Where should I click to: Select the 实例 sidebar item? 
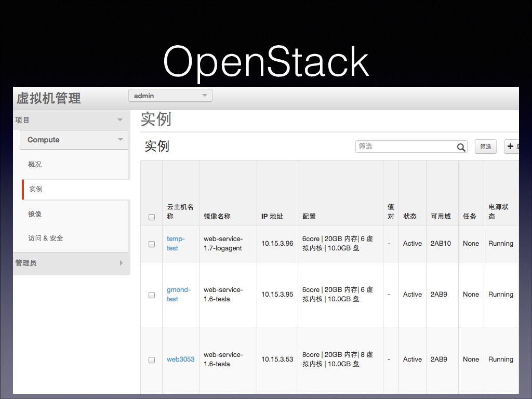[x=75, y=189]
